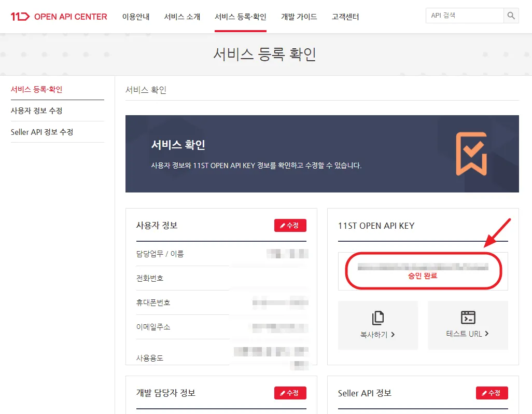Click the 11ST OPEN API KEY heading
This screenshot has width=532, height=414.
click(376, 226)
